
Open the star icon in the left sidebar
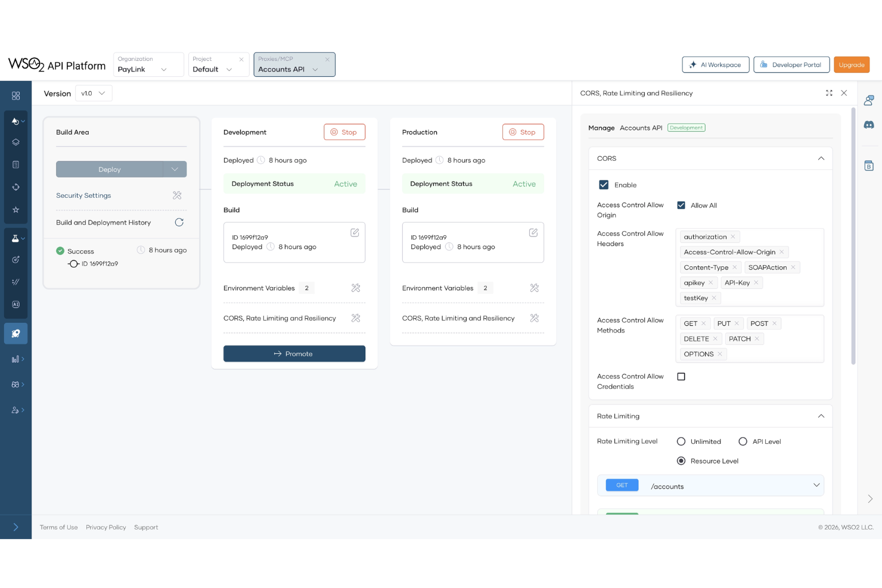click(15, 210)
